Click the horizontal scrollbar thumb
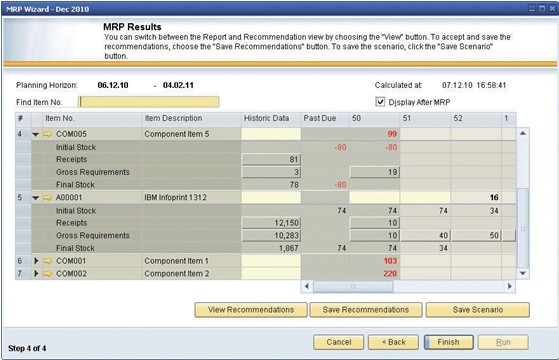559x360 pixels. tap(353, 286)
